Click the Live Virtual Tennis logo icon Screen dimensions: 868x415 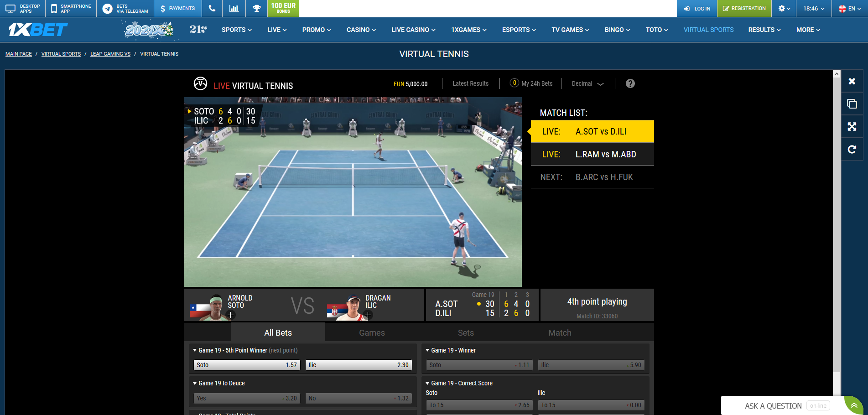click(x=200, y=84)
